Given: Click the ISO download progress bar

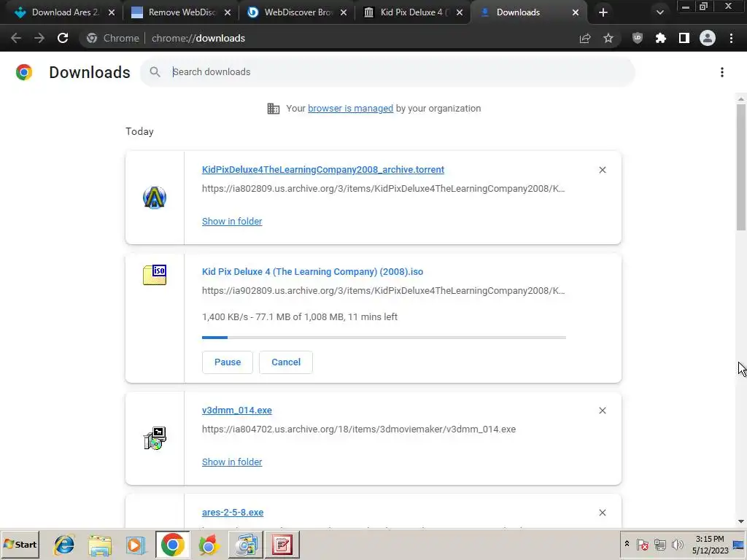Looking at the screenshot, I should [384, 338].
